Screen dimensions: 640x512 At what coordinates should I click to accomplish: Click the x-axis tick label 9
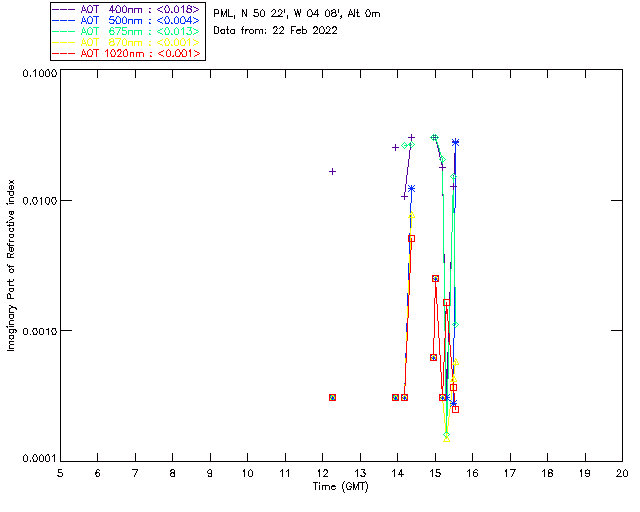pyautogui.click(x=210, y=473)
